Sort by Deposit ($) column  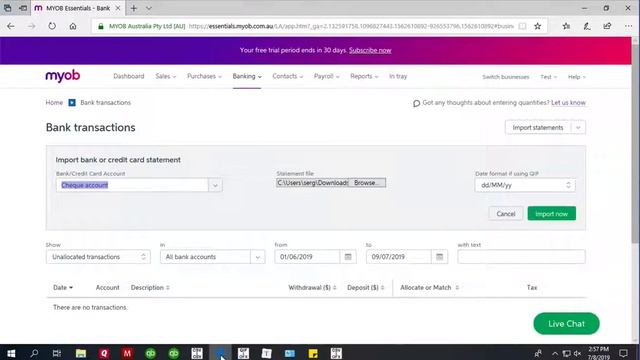[366, 287]
